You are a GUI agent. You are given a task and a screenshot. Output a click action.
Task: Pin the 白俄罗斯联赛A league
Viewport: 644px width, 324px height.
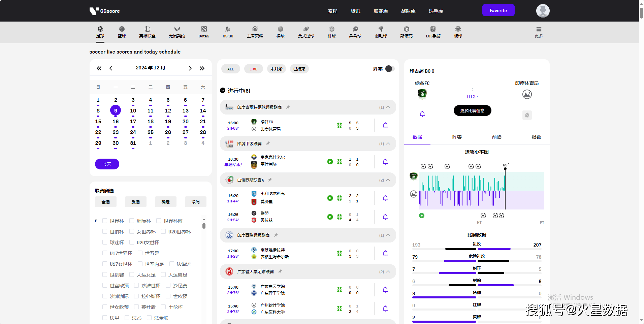click(x=270, y=180)
